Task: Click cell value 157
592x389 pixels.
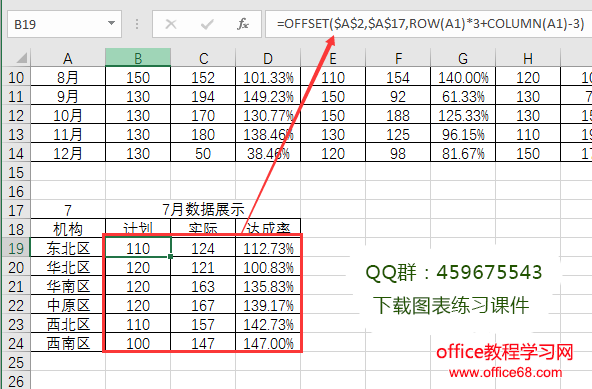Action: 203,324
